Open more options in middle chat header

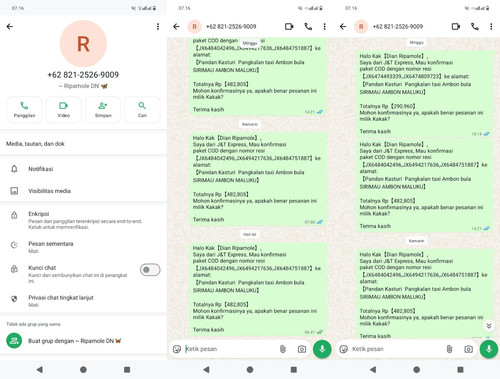pos(324,27)
